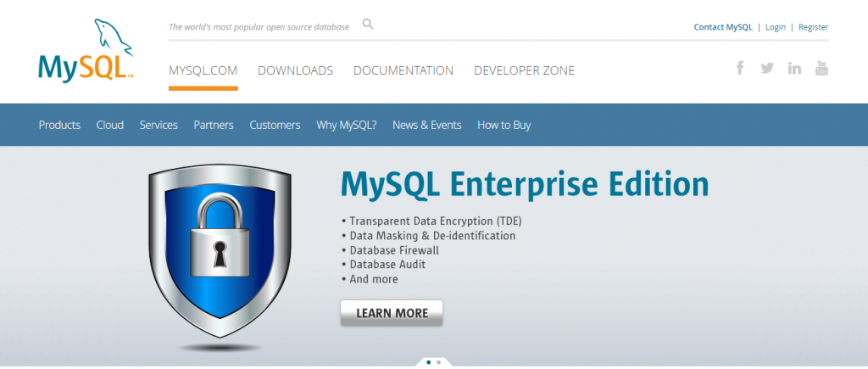Open the How to Buy menu item
The width and height of the screenshot is (868, 369).
click(504, 126)
